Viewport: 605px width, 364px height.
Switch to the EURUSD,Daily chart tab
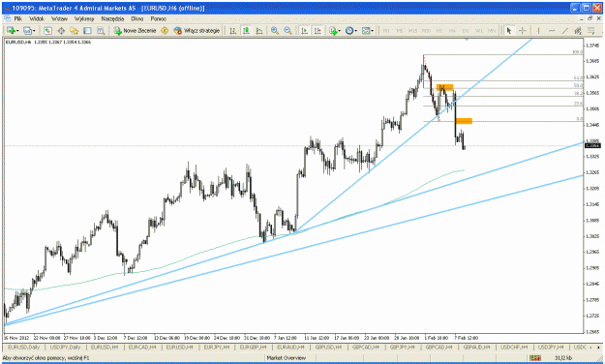click(23, 348)
